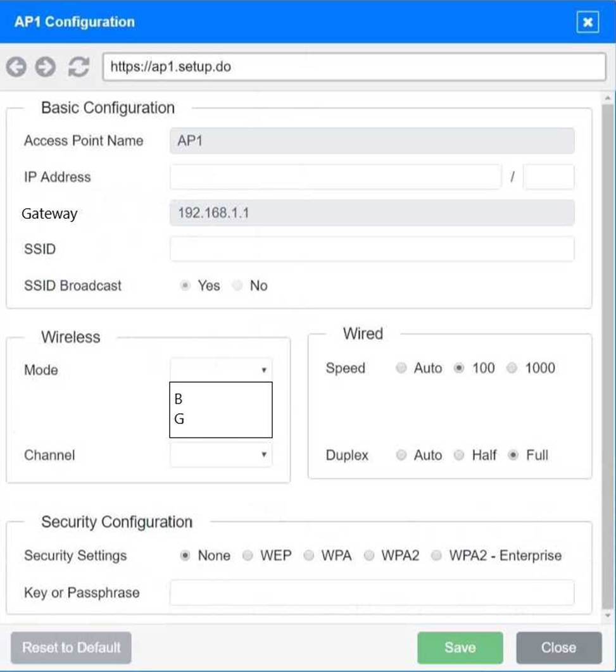
Task: Click the vertical scrollbar on the right
Action: 607,354
